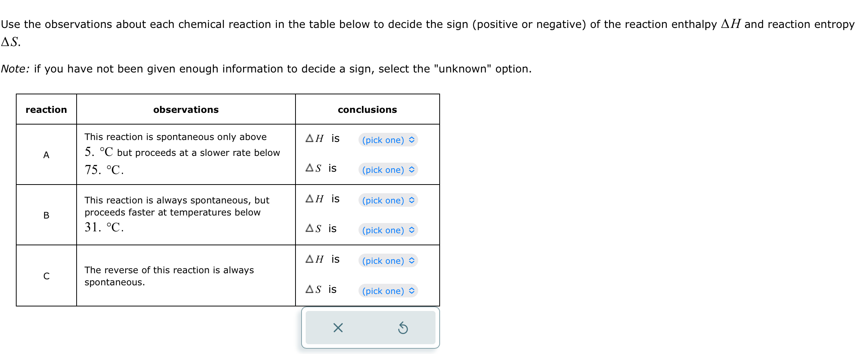Expand the chevron on reaction A's ΔH selector
Screen dimensions: 868x354
point(412,140)
